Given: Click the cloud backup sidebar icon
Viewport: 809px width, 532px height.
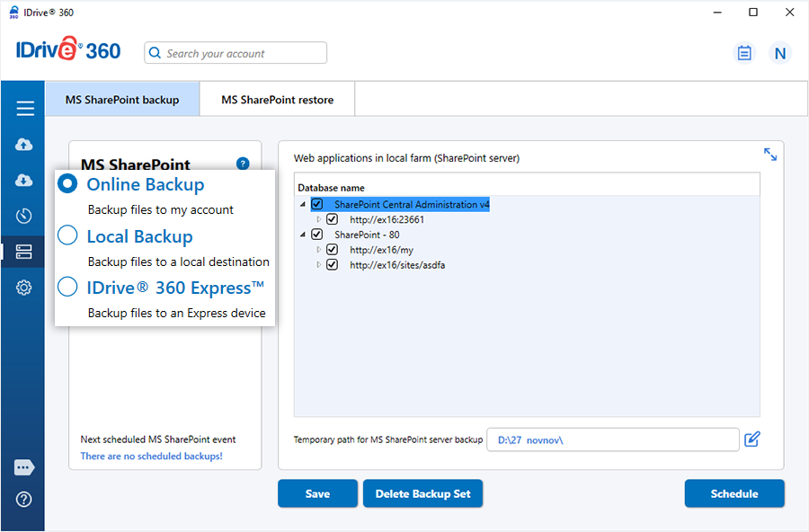Looking at the screenshot, I should 24,145.
